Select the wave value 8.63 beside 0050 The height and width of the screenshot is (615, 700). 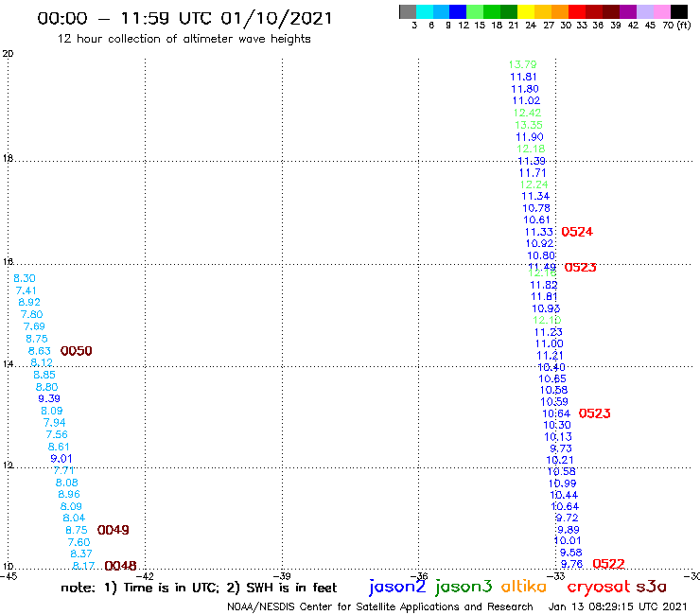pyautogui.click(x=40, y=351)
